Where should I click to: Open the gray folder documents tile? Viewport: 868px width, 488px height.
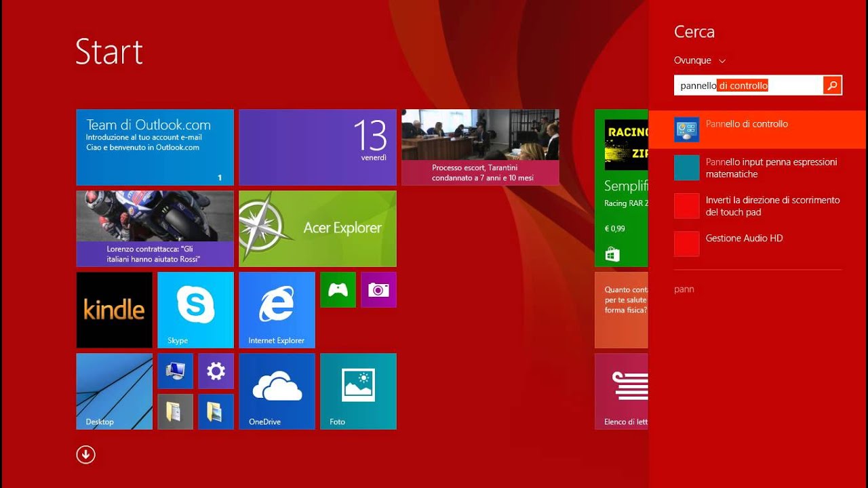175,411
